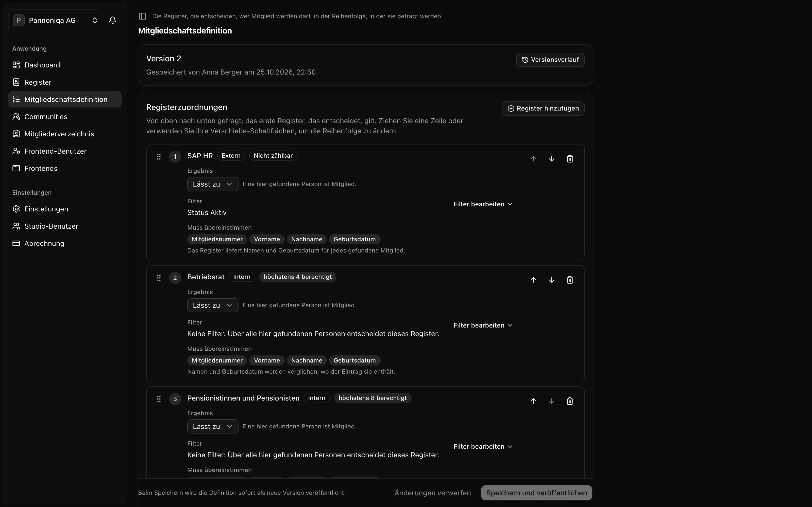Open the Versionsverlauf button
This screenshot has width=812, height=507.
click(x=550, y=60)
